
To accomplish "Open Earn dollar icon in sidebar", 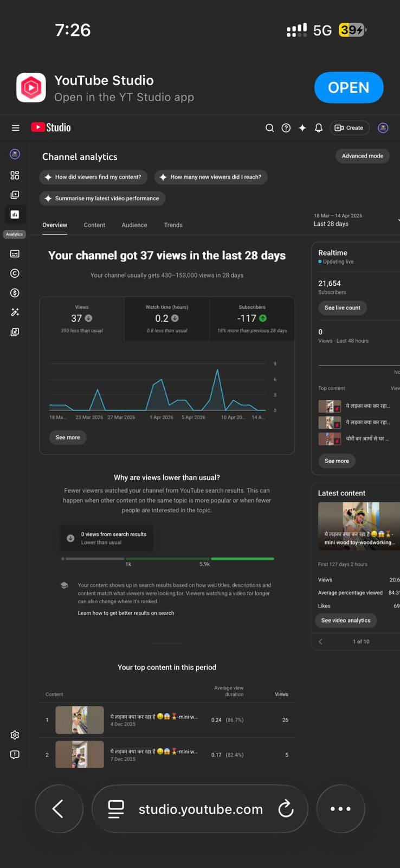I will 15,293.
